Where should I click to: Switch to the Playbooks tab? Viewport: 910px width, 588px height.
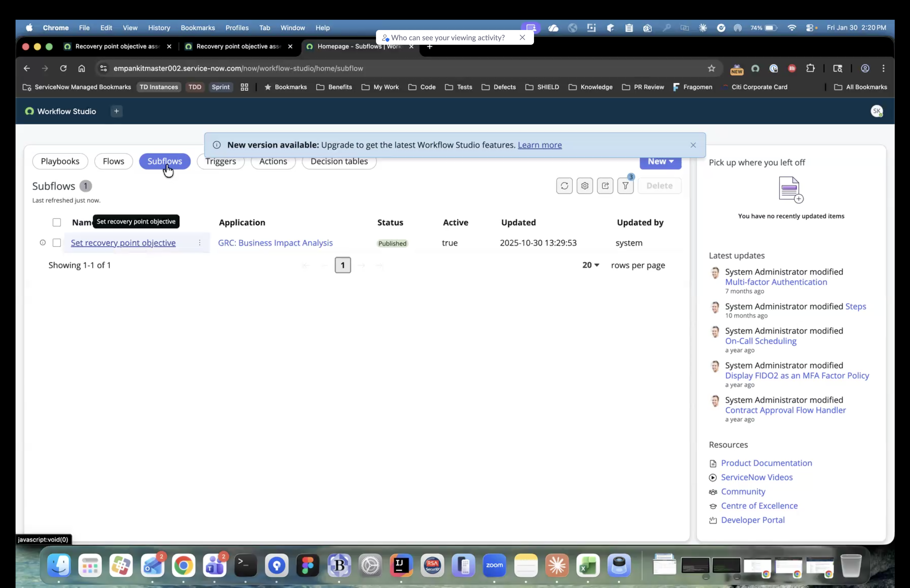click(x=60, y=162)
